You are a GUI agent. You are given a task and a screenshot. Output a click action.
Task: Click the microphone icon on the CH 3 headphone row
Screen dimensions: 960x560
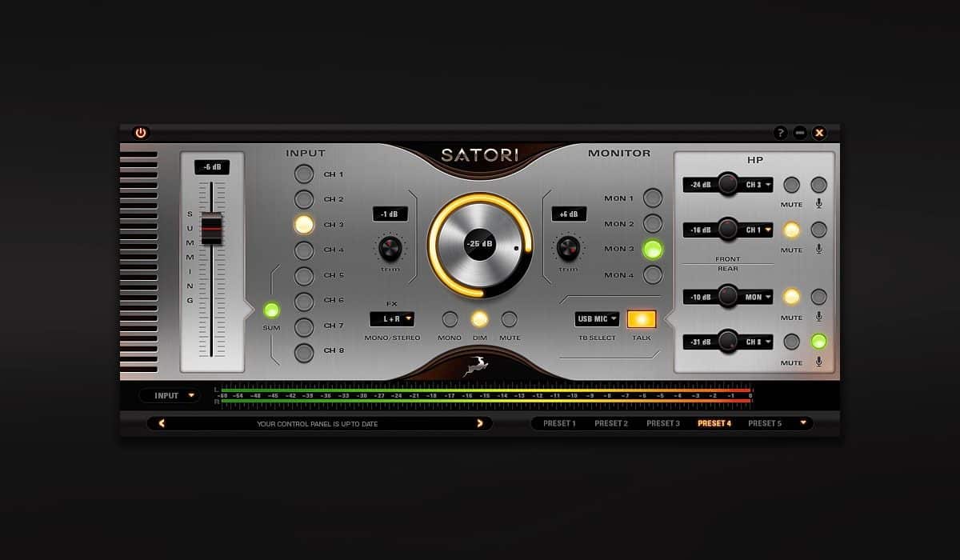818,204
